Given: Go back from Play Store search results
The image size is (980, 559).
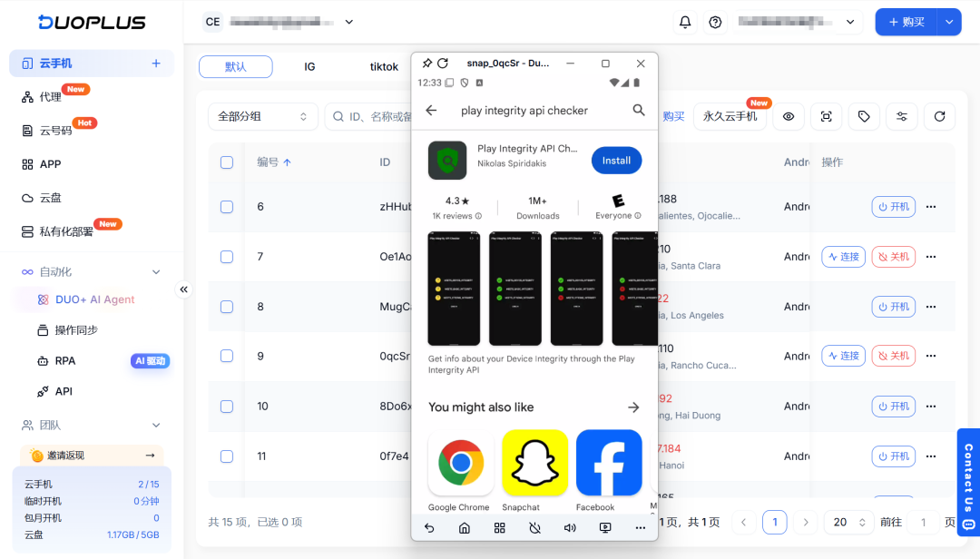Looking at the screenshot, I should pyautogui.click(x=431, y=110).
